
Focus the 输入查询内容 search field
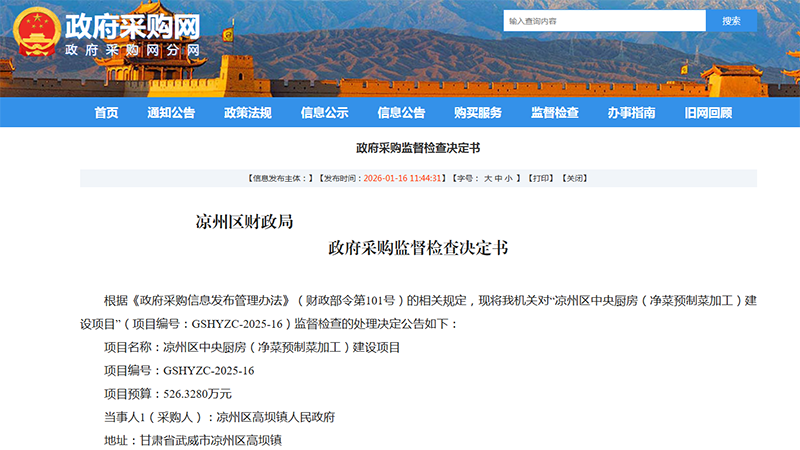605,21
